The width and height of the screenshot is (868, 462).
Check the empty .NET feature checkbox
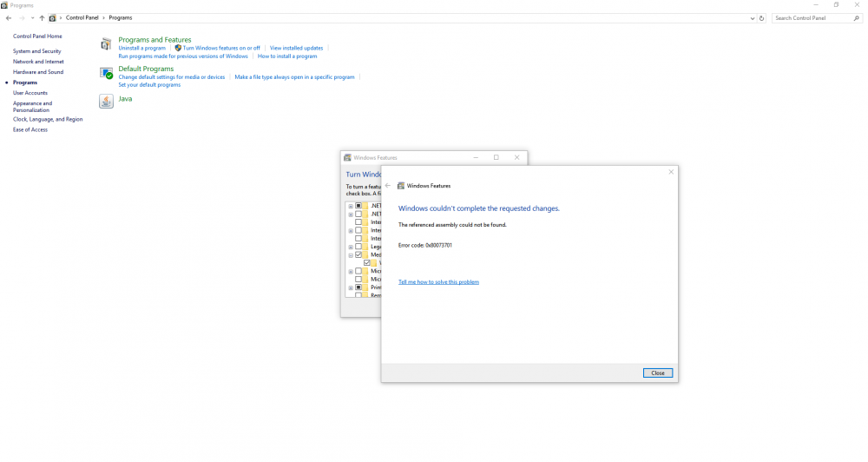pos(358,214)
